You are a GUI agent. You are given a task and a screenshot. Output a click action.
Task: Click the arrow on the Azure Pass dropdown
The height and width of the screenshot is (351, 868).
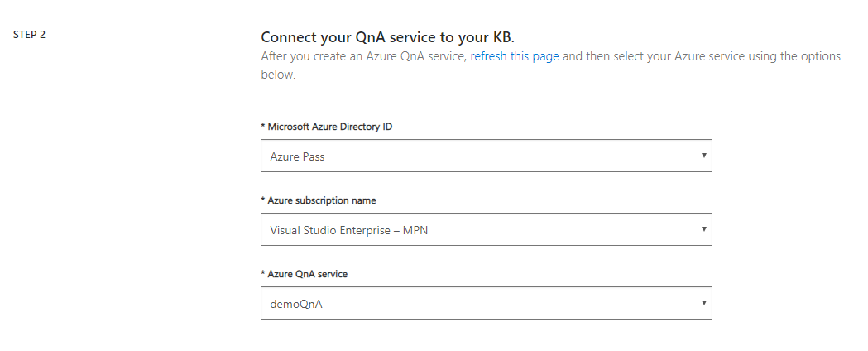point(703,156)
